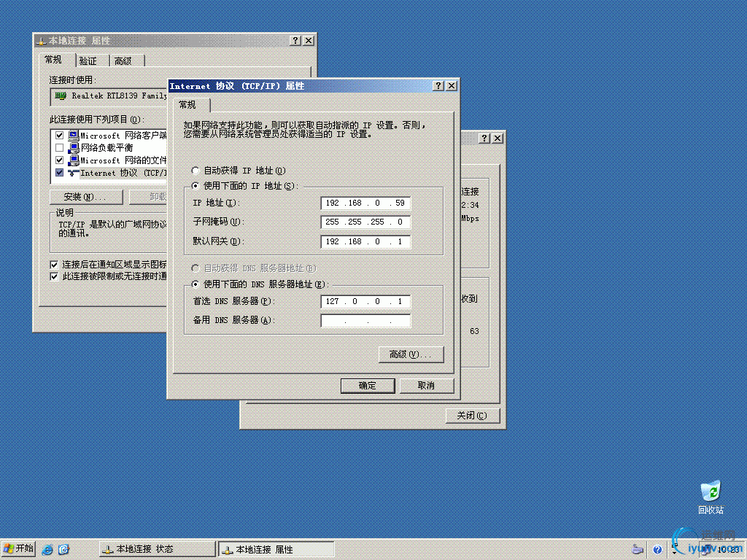Switch to 本地连接 属性 taskbar button
747x560 pixels.
276,549
